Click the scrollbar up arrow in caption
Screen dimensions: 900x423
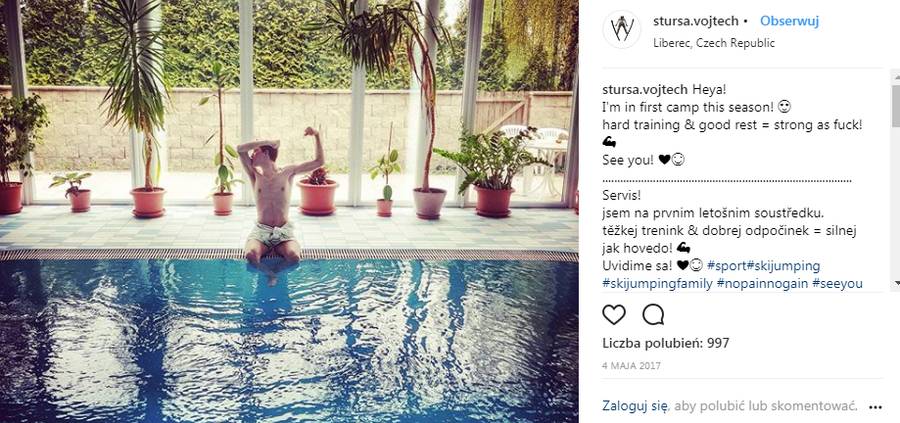[x=895, y=75]
